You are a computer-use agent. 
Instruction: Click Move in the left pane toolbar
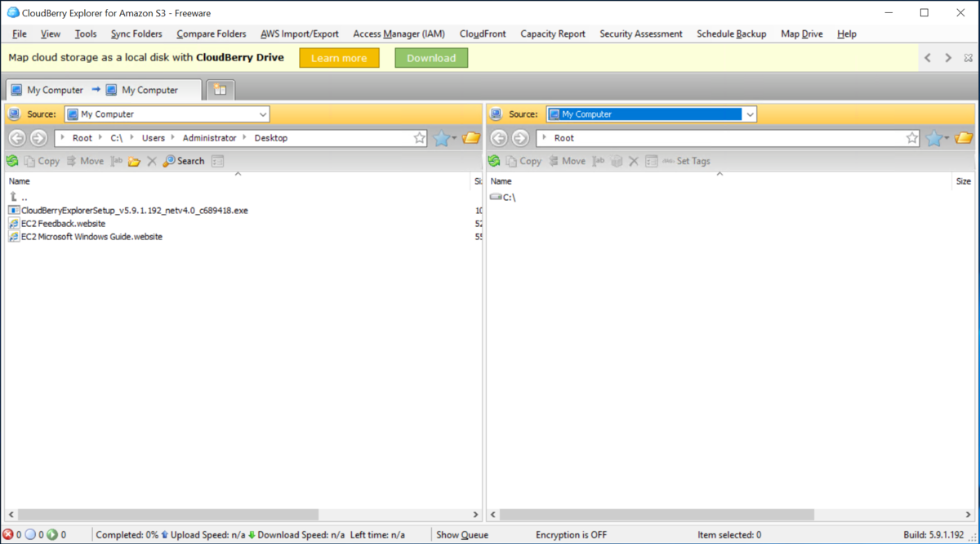(x=85, y=161)
